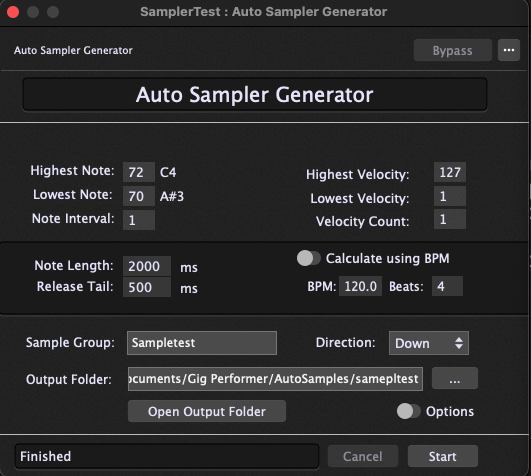Image resolution: width=531 pixels, height=476 pixels.
Task: Bypass the Auto Sampler Generator plugin
Action: (452, 50)
